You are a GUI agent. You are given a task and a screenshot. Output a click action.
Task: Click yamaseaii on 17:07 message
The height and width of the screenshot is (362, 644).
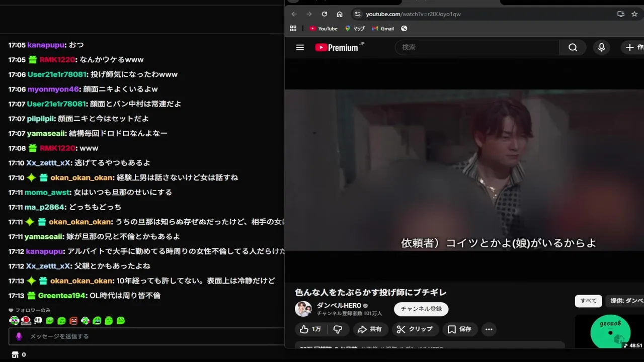(46, 133)
